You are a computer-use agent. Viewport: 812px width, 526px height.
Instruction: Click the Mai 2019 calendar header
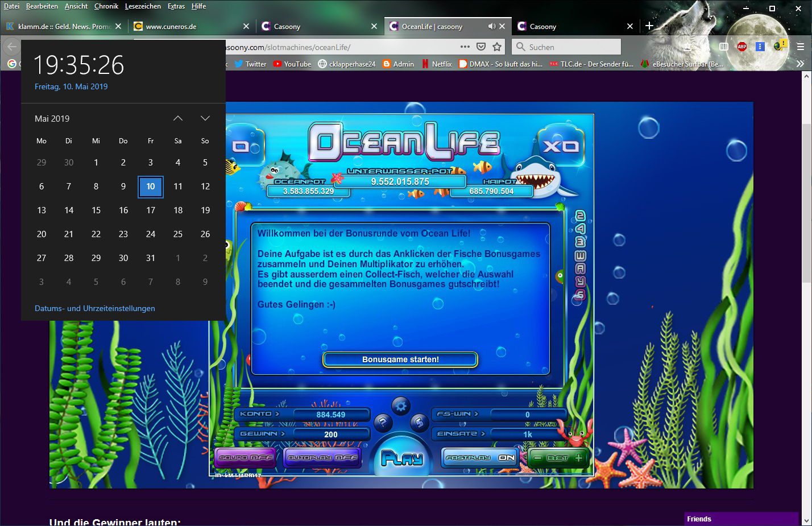(52, 118)
